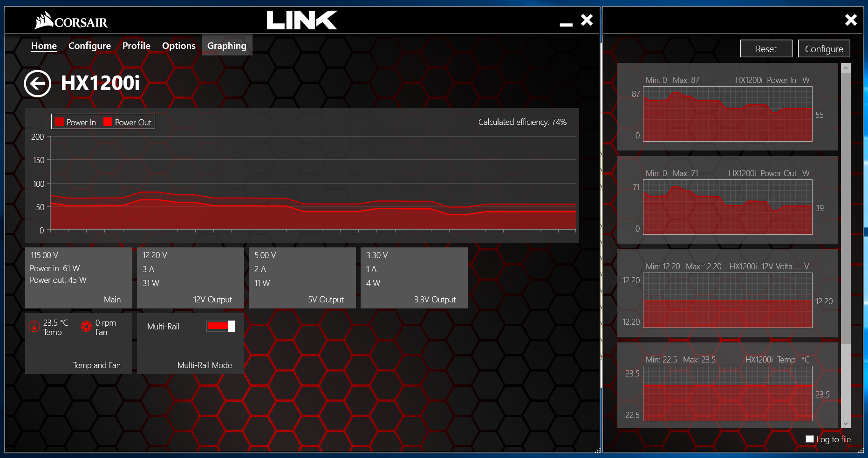Toggle the Multi-Rail switch
Screen dimensions: 868x458
pyautogui.click(x=220, y=326)
